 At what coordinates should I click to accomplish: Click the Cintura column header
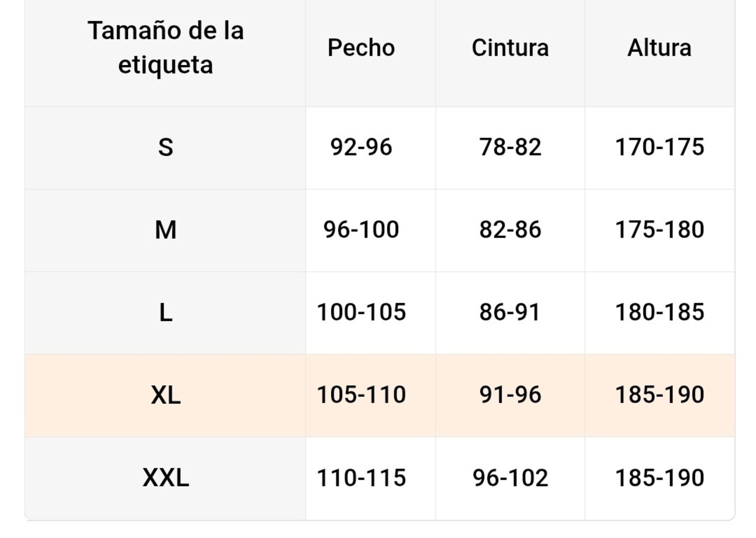[x=510, y=47]
